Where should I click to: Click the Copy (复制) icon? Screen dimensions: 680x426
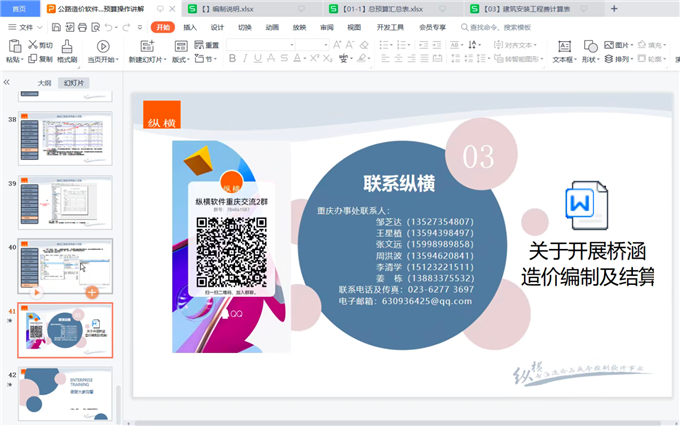point(33,59)
